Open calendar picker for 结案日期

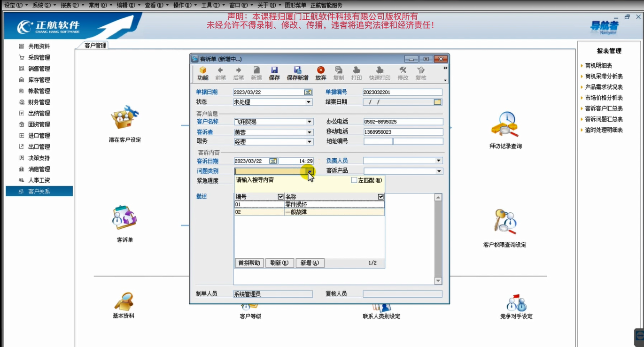[437, 102]
